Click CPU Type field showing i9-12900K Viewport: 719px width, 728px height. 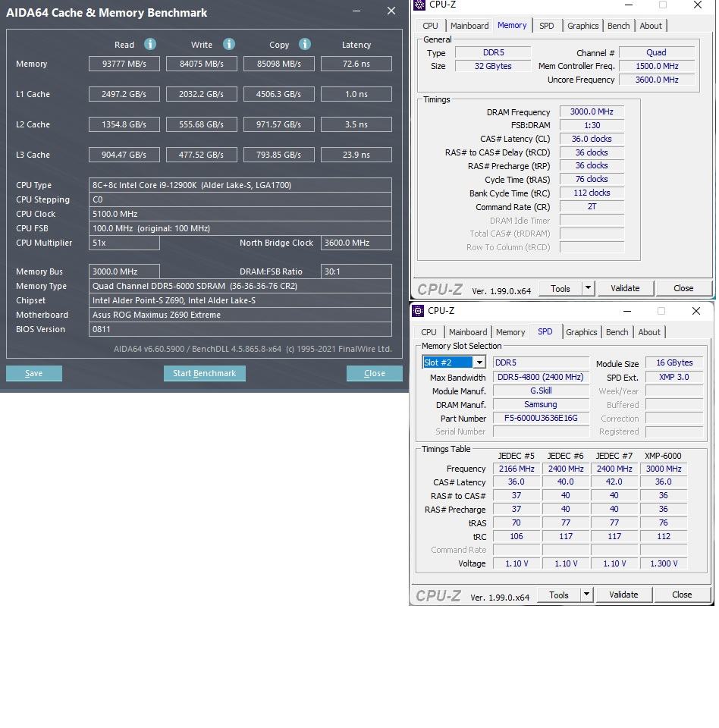(240, 185)
